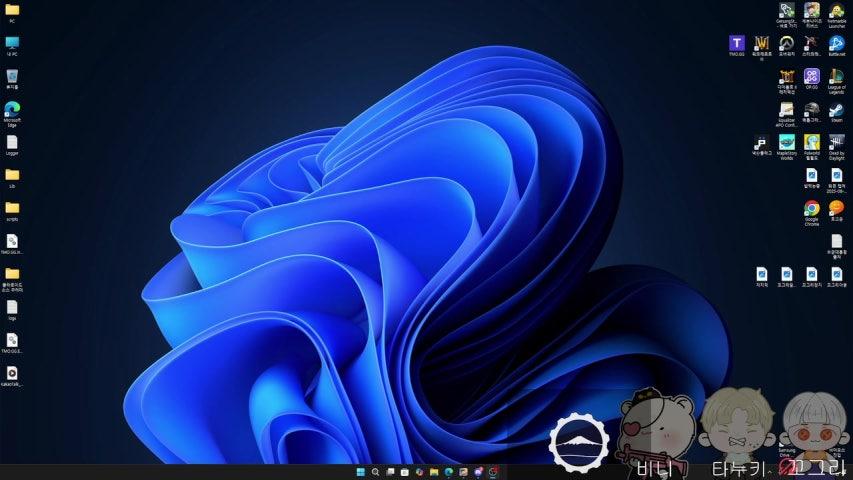
Task: Open the scripts folder on the desktop
Action: (12, 208)
